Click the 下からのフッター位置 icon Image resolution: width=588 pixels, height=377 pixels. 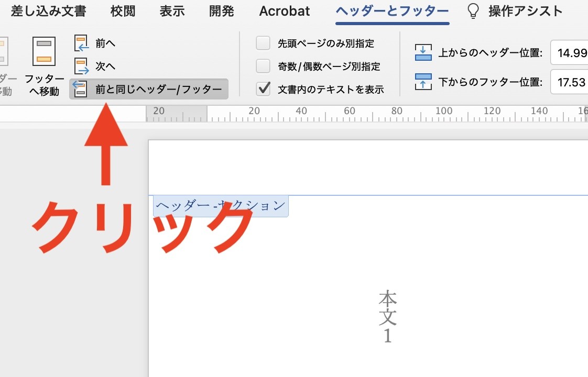click(x=423, y=82)
